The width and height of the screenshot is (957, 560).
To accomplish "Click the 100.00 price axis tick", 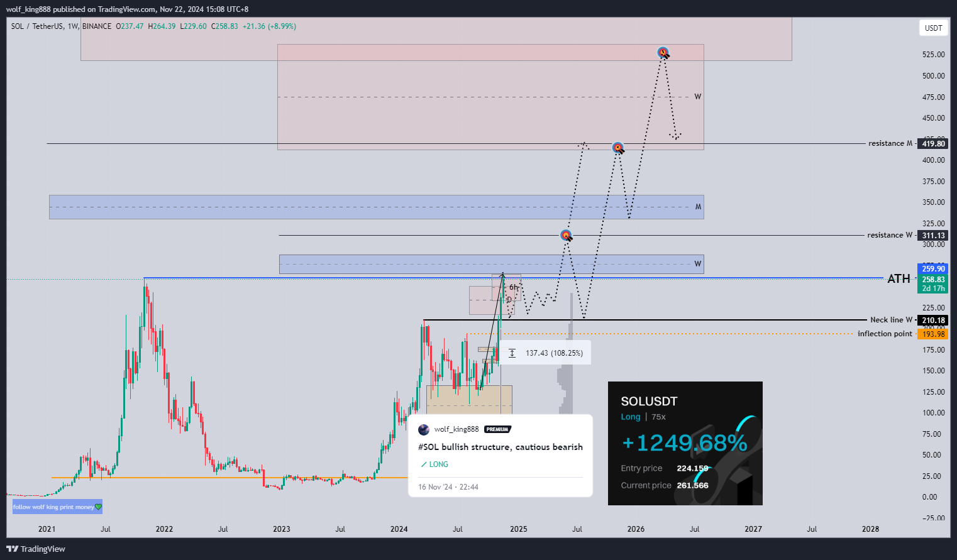I will 933,413.
